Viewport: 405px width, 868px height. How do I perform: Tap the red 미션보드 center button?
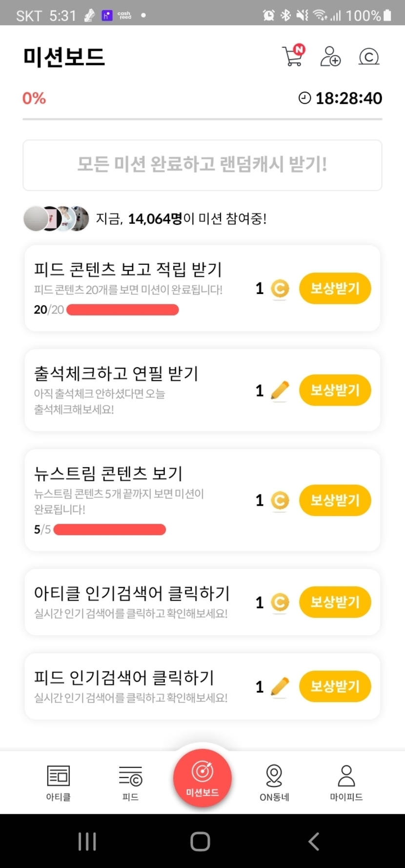202,778
